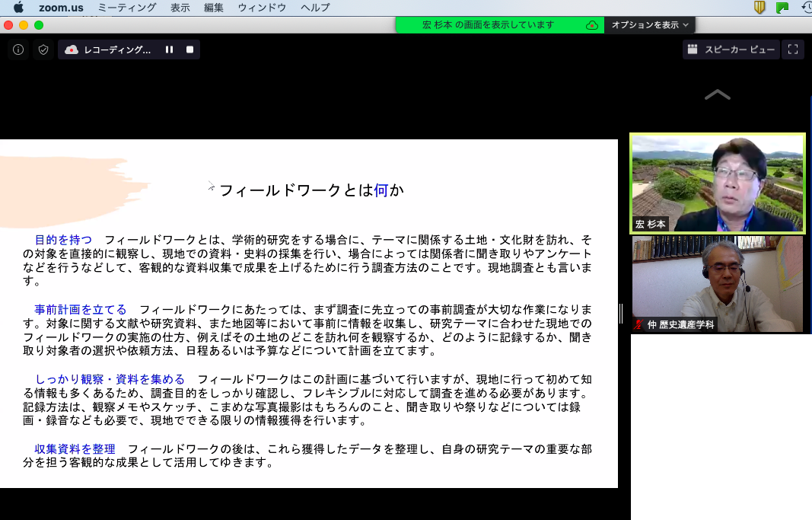Image resolution: width=812 pixels, height=520 pixels.
Task: Stop the cloud recording
Action: click(190, 49)
